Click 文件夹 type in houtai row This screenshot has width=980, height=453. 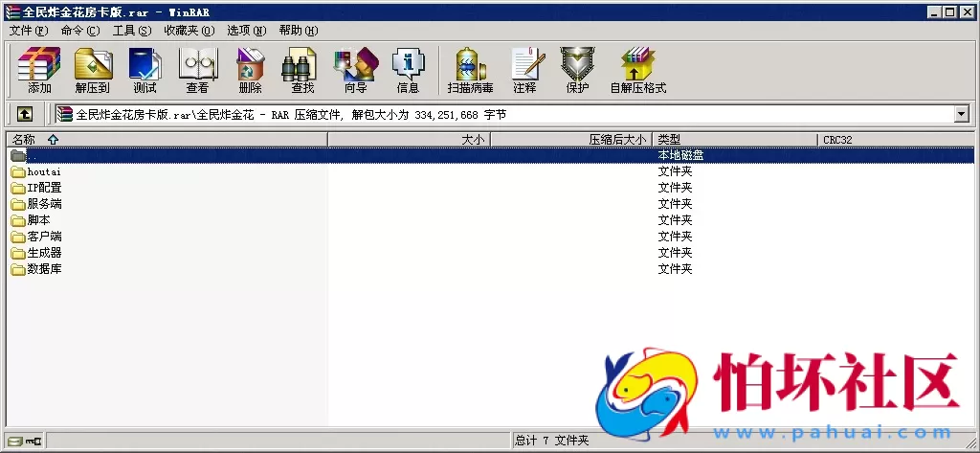coord(675,171)
